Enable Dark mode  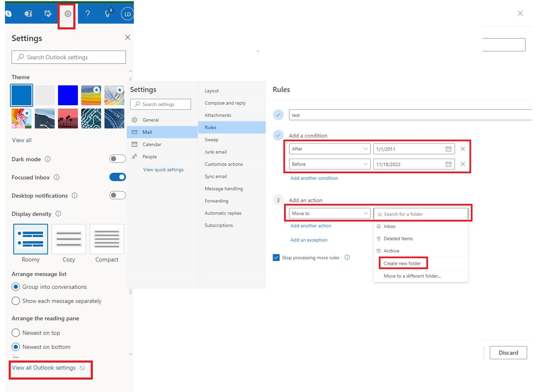117,159
